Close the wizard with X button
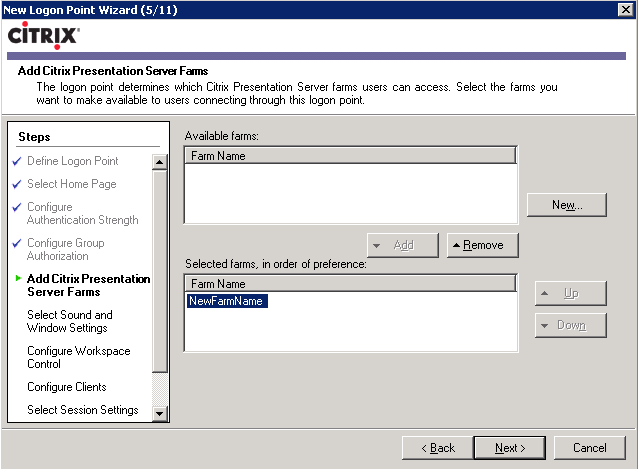Viewport: 638px width, 469px height. tap(625, 9)
